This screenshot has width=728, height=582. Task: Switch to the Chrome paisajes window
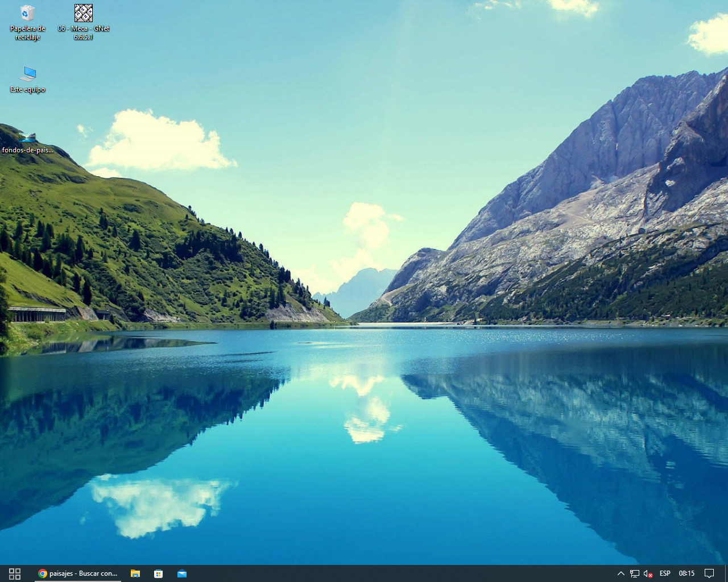pyautogui.click(x=78, y=573)
